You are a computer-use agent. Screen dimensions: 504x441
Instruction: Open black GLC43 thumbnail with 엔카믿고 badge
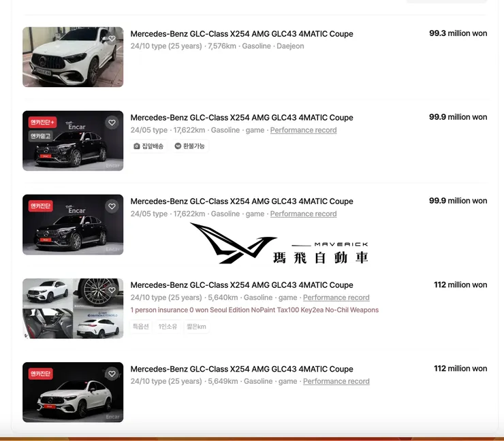pos(73,141)
